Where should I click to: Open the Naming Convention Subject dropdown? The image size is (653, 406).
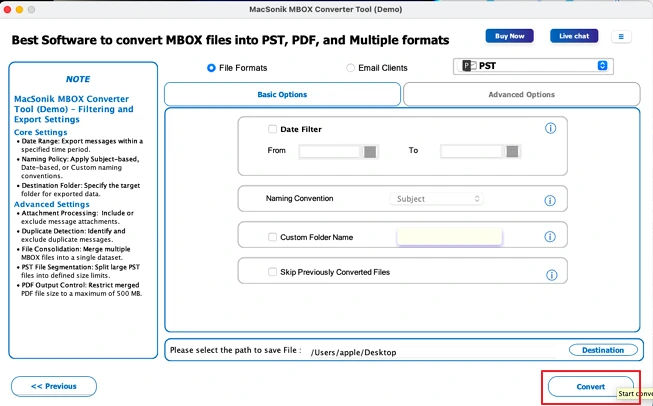click(436, 199)
